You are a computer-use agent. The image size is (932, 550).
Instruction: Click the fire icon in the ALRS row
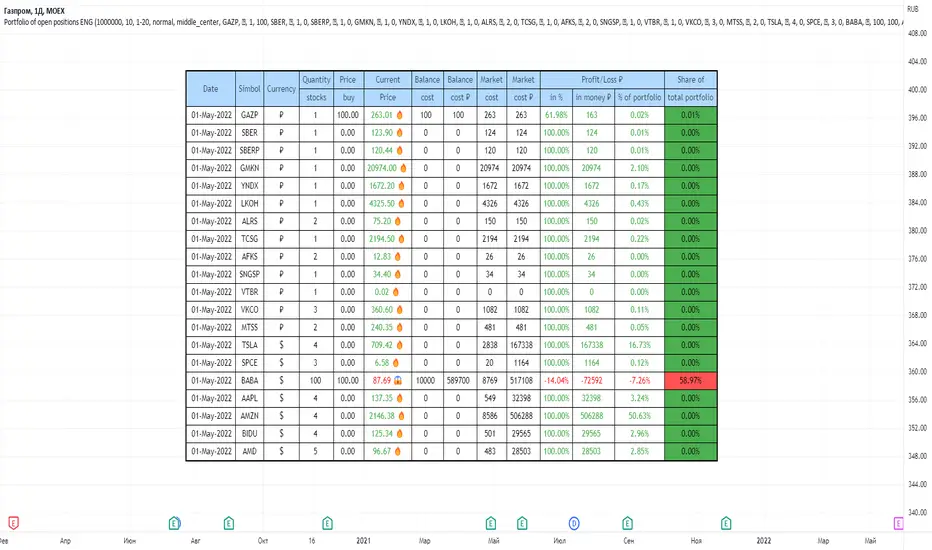(398, 221)
